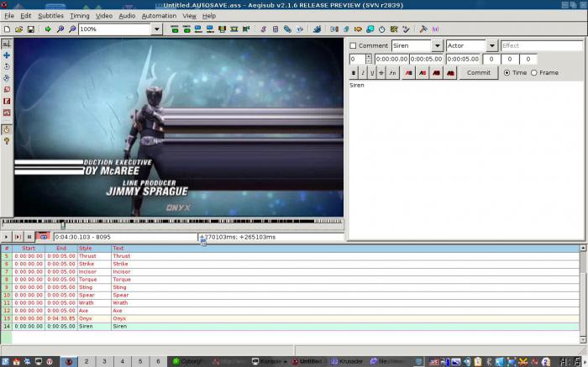Open the Help menu
588x367 pixels.
[209, 16]
